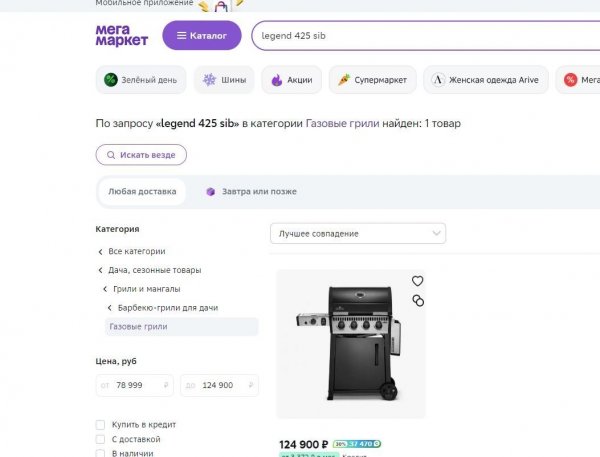Select the Завтра или позже tab
Image resolution: width=600 pixels, height=457 pixels.
[x=251, y=191]
